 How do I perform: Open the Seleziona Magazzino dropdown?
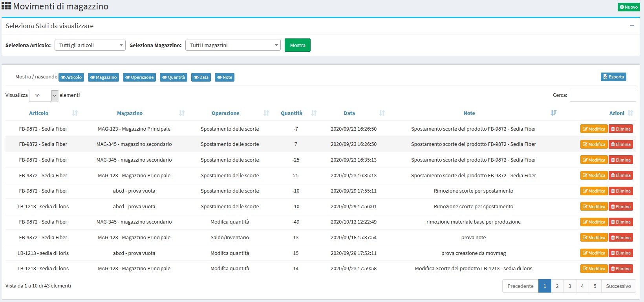233,45
